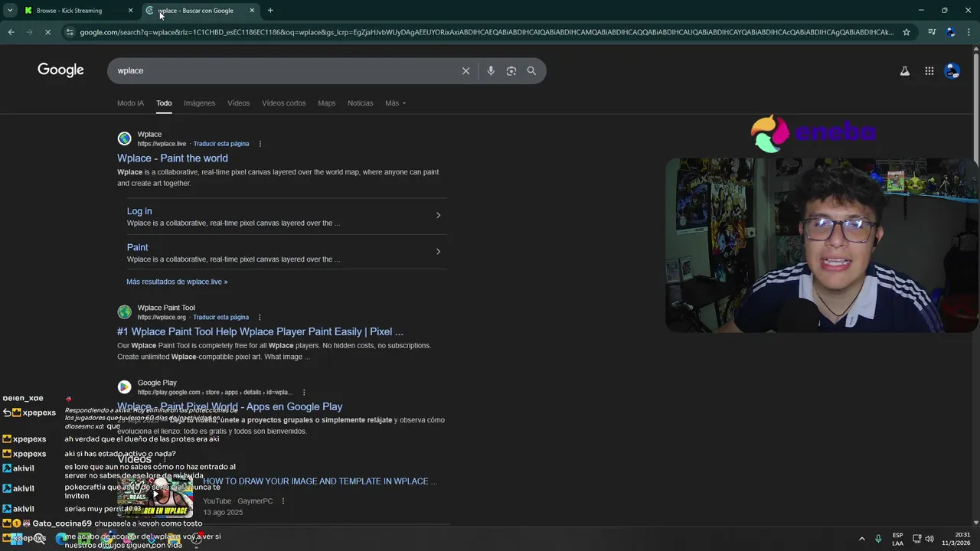This screenshot has height=551, width=980.
Task: Expand the Más search filters dropdown
Action: click(x=396, y=103)
